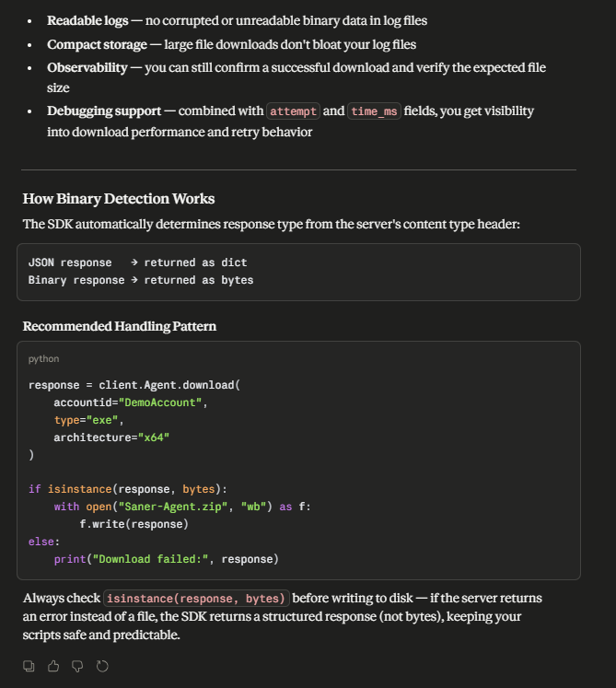Viewport: 616px width, 688px height.
Task: Click the 'time_ms' inline code tag
Action: (x=374, y=111)
